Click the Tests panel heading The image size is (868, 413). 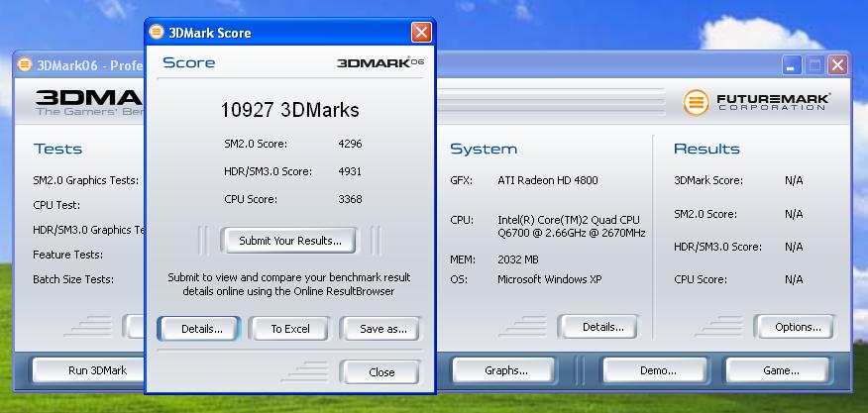tap(57, 149)
